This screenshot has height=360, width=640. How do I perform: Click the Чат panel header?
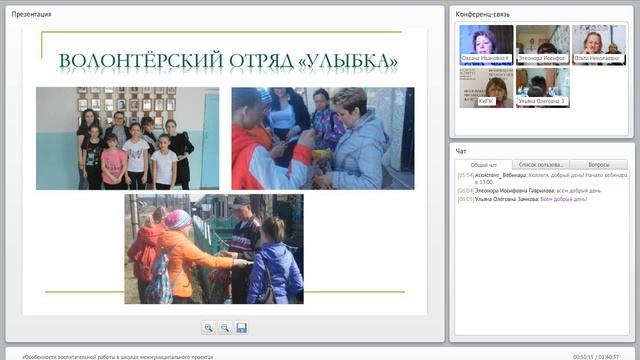tap(461, 151)
